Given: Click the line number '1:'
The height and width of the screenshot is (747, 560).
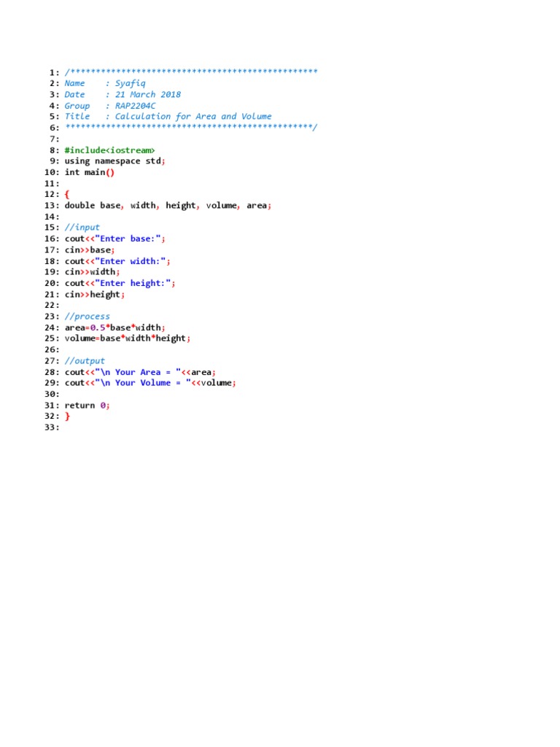Looking at the screenshot, I should point(54,72).
